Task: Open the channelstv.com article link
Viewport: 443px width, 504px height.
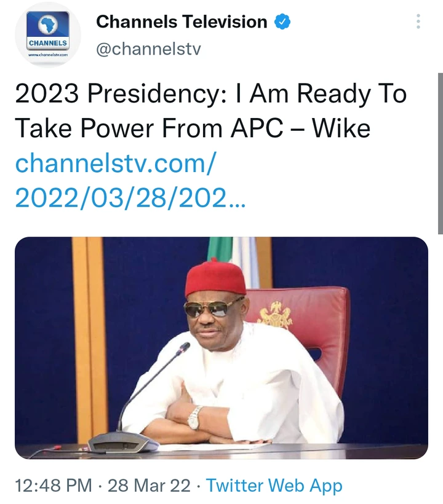Action: 116,163
